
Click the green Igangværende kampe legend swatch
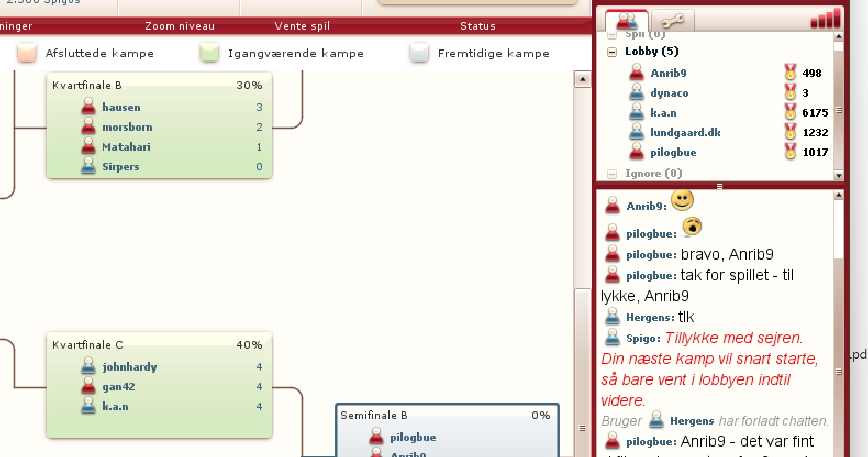pyautogui.click(x=209, y=53)
